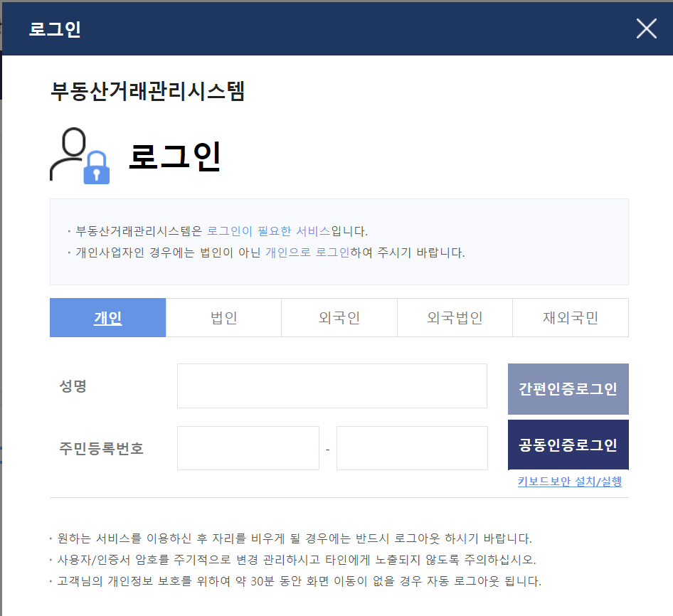Choose the 재외국민 (Overseas Korean) tab
Image resolution: width=673 pixels, height=616 pixels.
(570, 317)
